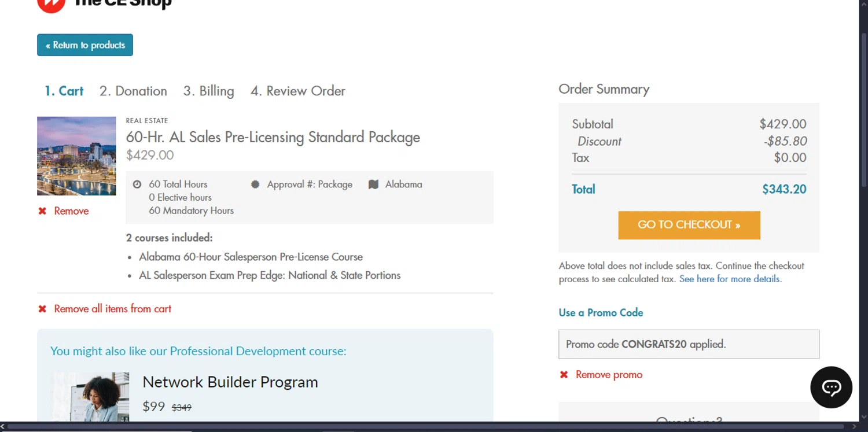Click Alabama 60-Hour Salesperson Pre-License Course

coord(251,257)
